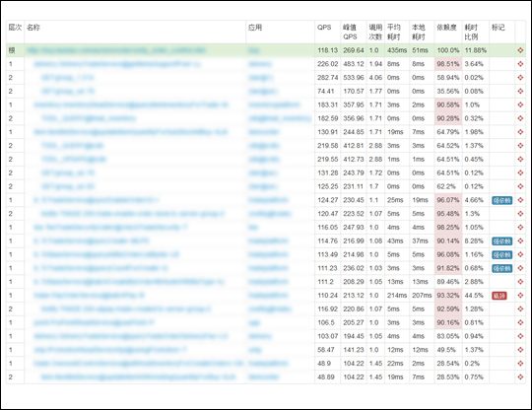The width and height of the screenshot is (532, 410).
Task: Click red target icon in the 282.74 QPS row
Action: [520, 78]
